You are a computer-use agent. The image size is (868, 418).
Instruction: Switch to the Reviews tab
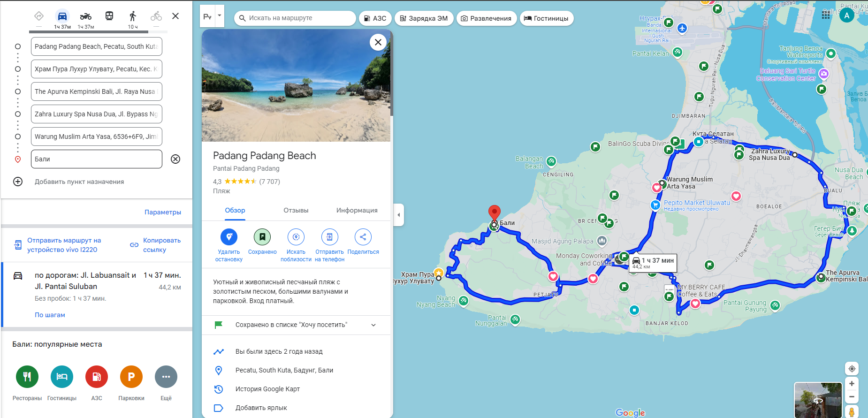[296, 210]
